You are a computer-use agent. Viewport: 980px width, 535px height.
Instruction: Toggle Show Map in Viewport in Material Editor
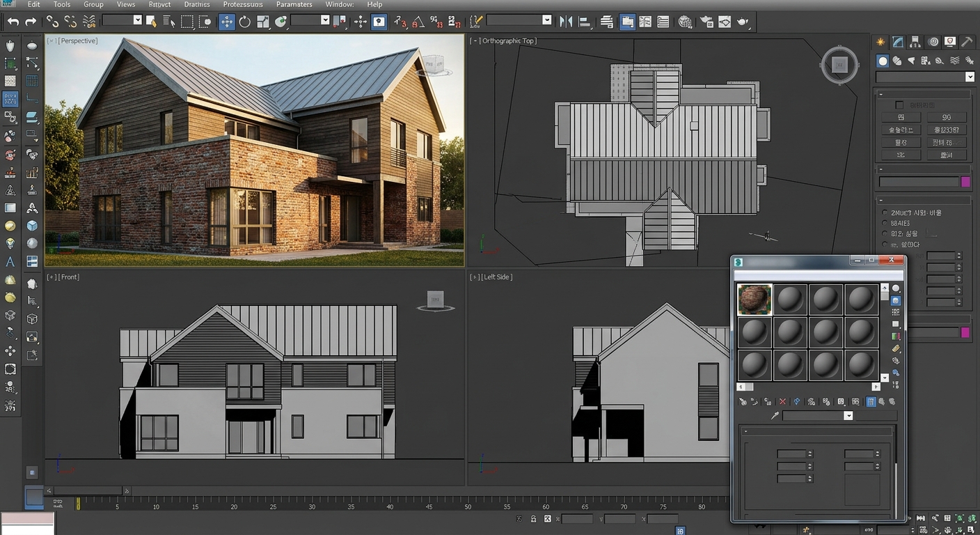873,401
